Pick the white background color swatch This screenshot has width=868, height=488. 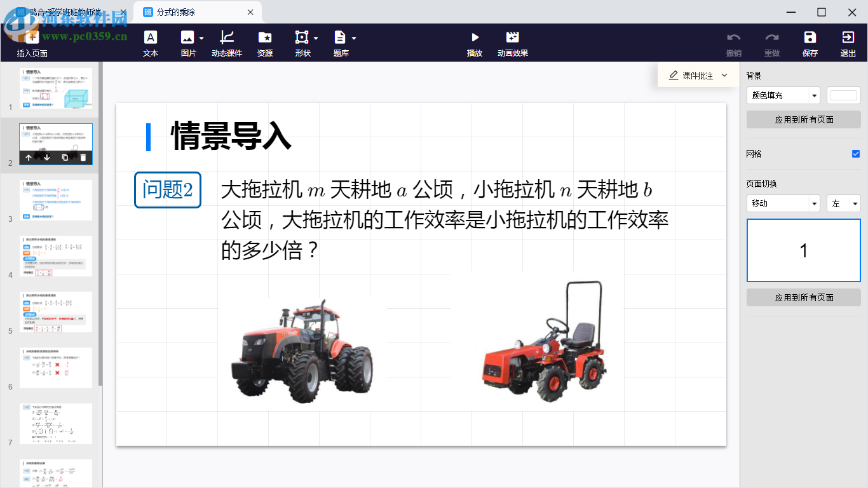[x=843, y=95]
